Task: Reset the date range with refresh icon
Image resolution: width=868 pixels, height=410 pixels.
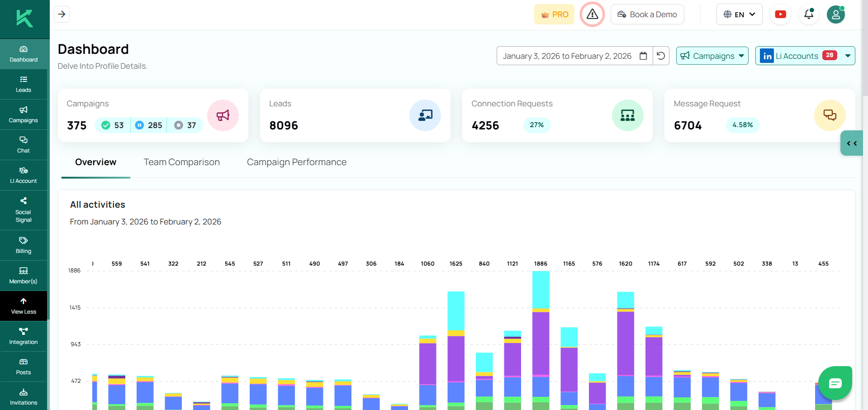Action: tap(661, 56)
